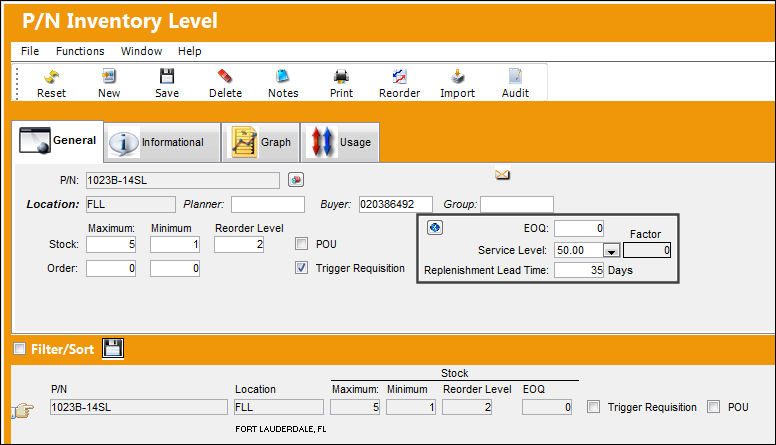This screenshot has width=776, height=445.
Task: Click the save icon beside Filter/Sort
Action: 113,348
